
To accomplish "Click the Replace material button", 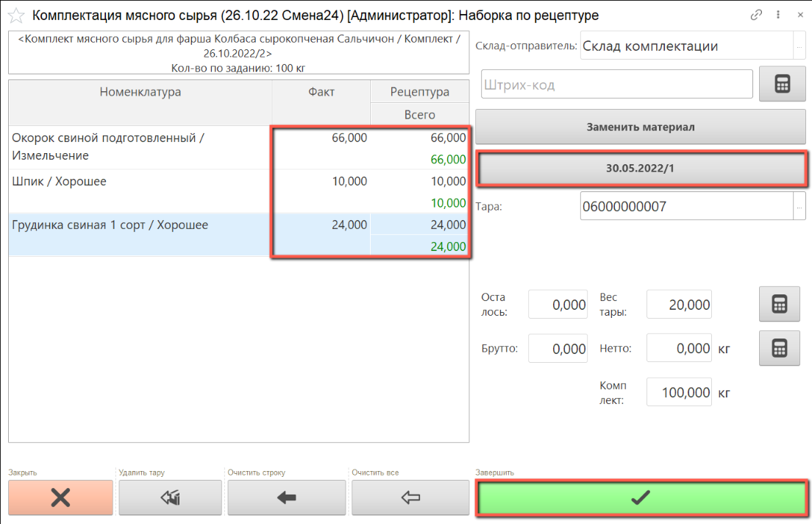I will [640, 127].
